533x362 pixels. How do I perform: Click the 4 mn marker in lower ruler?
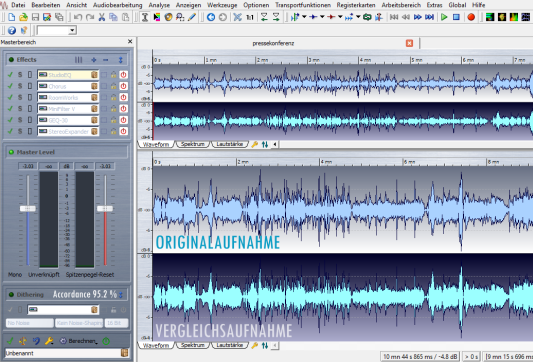[x=326, y=162]
